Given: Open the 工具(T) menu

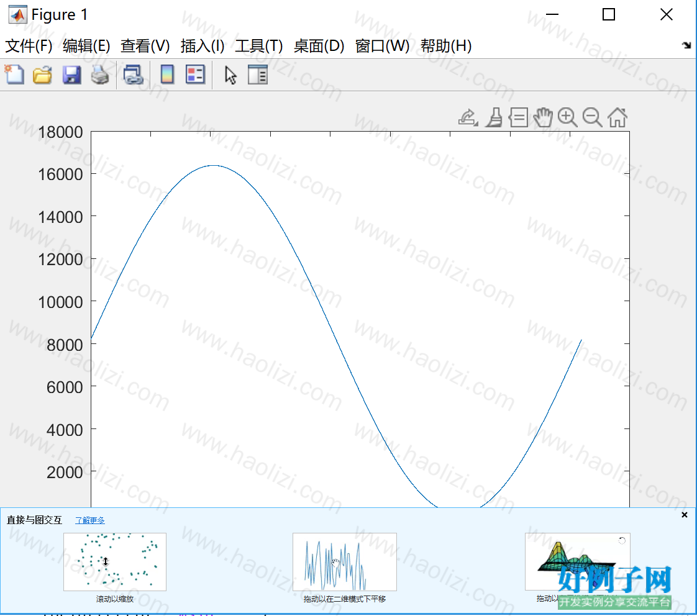Looking at the screenshot, I should (x=258, y=46).
